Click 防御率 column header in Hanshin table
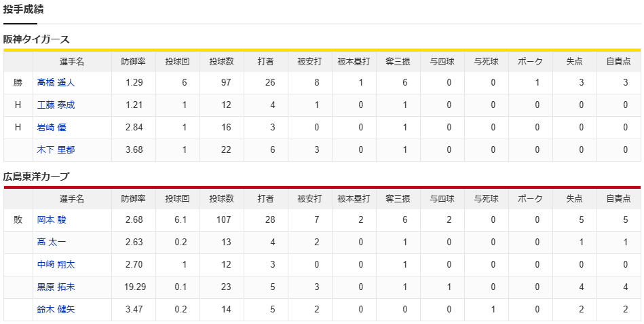644x324 pixels. click(134, 62)
